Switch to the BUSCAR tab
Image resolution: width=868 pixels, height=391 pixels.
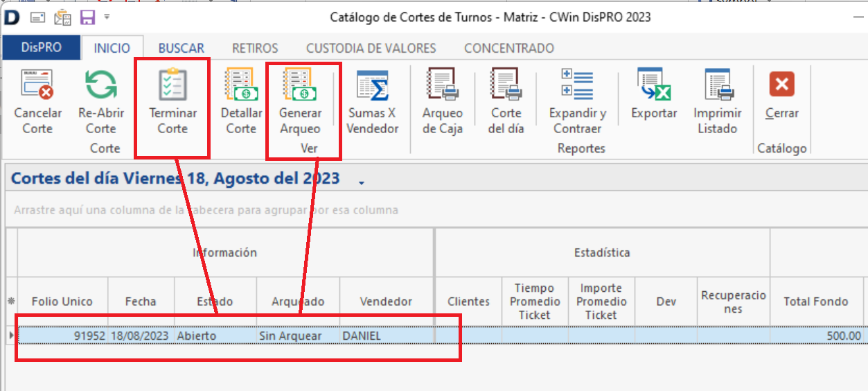tap(181, 49)
